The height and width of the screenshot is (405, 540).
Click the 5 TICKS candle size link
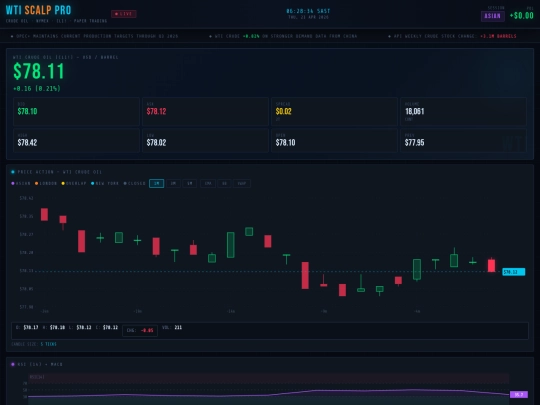coord(49,344)
